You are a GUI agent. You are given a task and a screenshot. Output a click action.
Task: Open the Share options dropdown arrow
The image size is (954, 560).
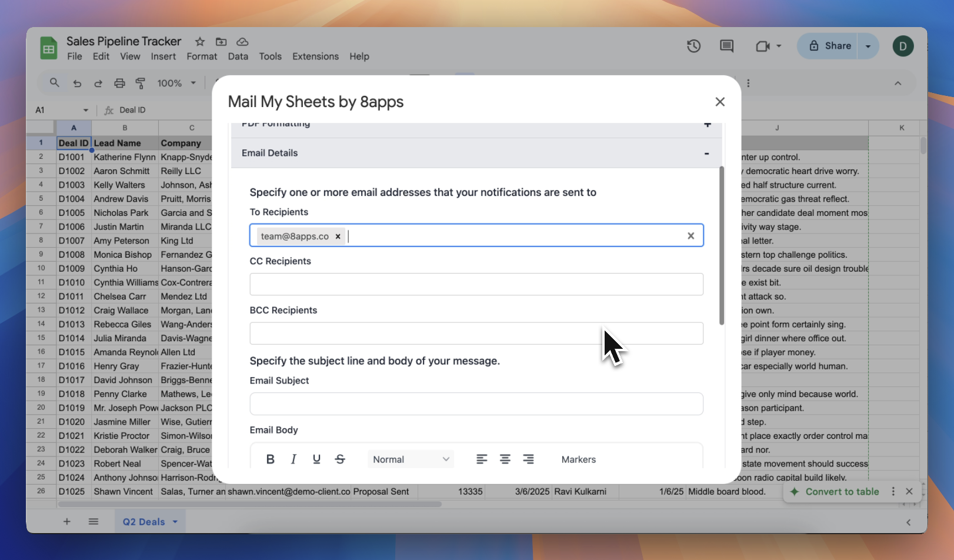coord(868,46)
